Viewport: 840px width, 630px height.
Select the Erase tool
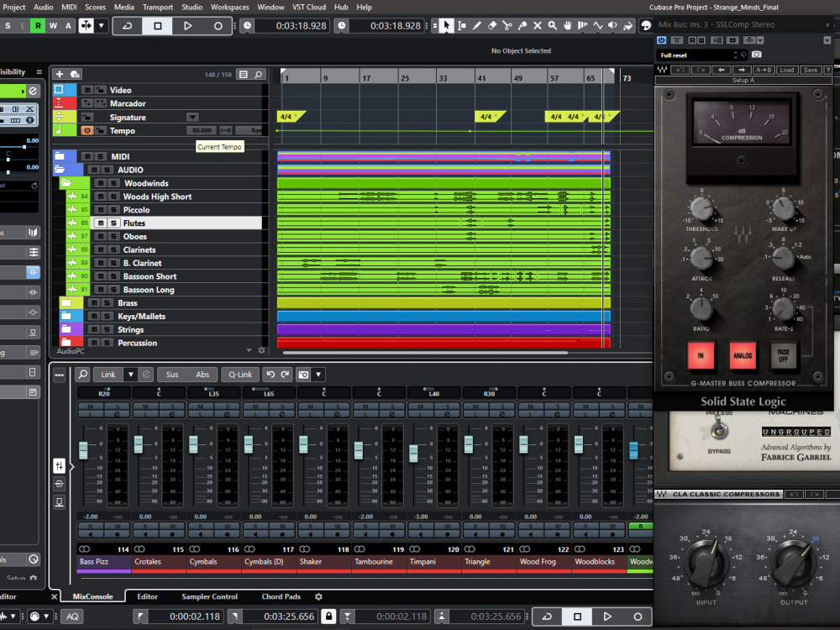coord(491,25)
